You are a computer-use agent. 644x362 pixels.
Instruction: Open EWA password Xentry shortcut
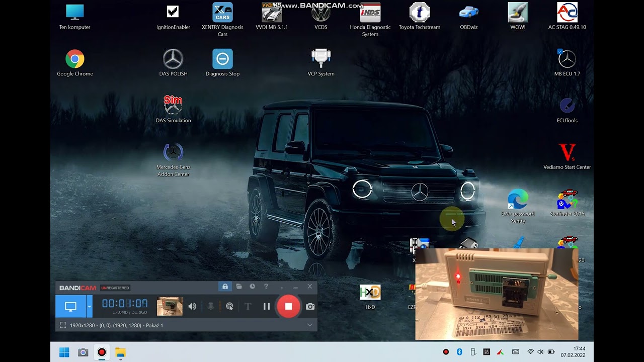click(518, 207)
